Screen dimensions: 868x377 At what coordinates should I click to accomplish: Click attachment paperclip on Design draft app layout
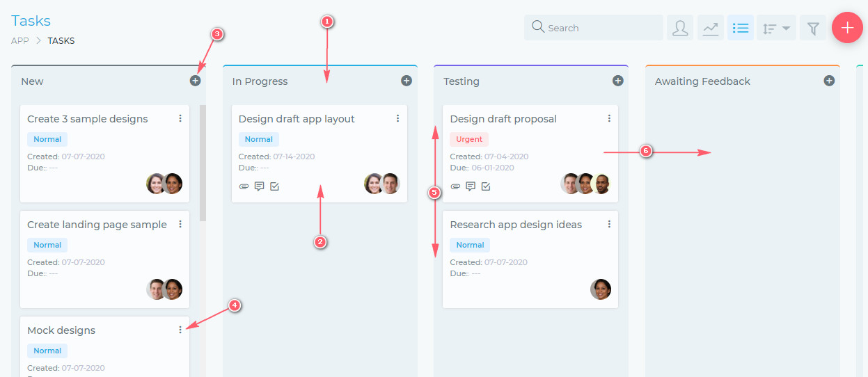coord(244,186)
